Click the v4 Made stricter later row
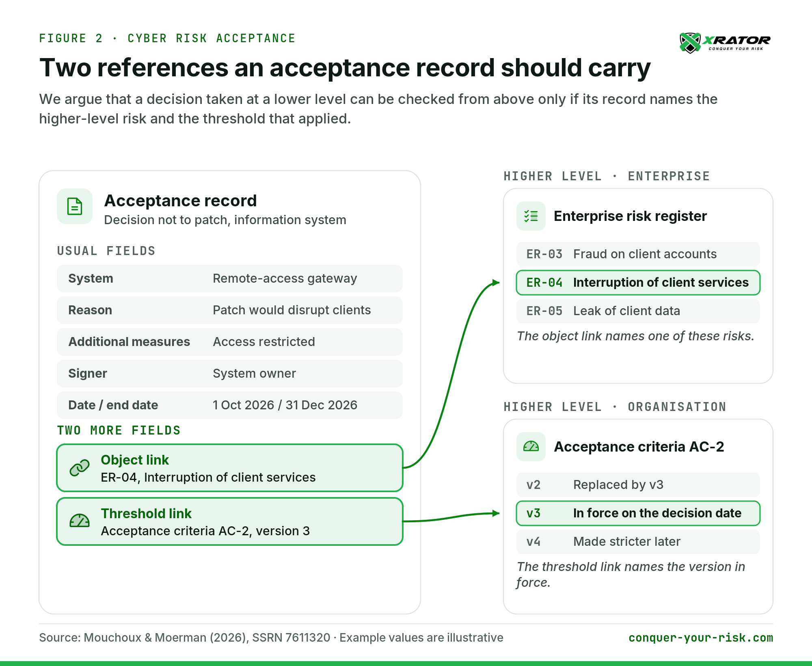812x666 pixels. [x=638, y=542]
